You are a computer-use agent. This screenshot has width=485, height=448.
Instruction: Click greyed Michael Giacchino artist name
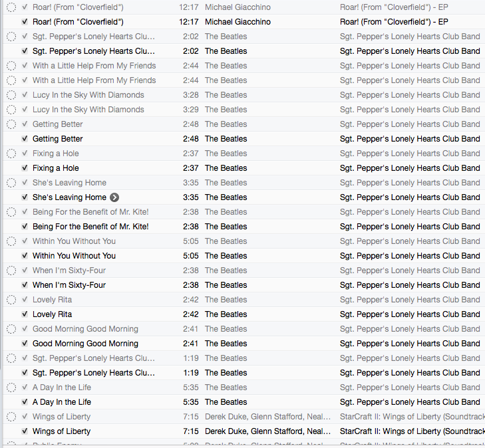click(x=238, y=7)
